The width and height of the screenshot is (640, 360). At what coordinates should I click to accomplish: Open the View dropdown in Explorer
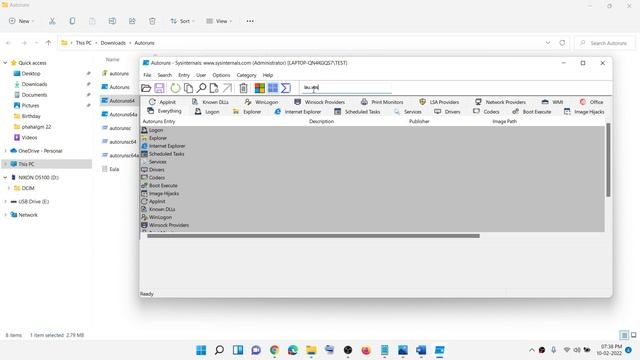(219, 21)
